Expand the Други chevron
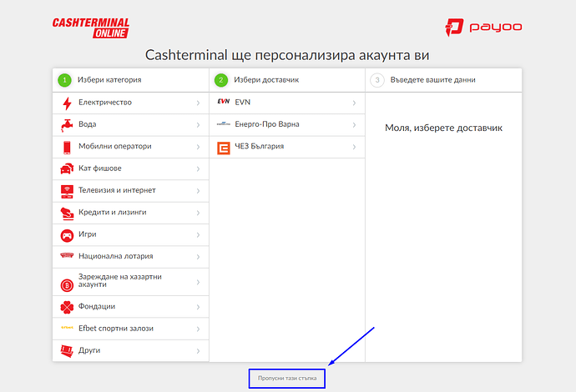 (198, 351)
